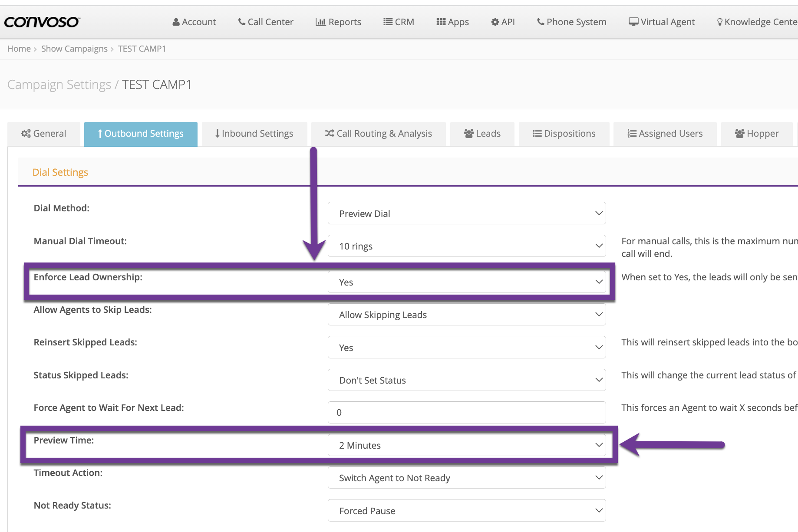The width and height of the screenshot is (798, 532).
Task: Expand the Preview Time dropdown
Action: point(466,445)
